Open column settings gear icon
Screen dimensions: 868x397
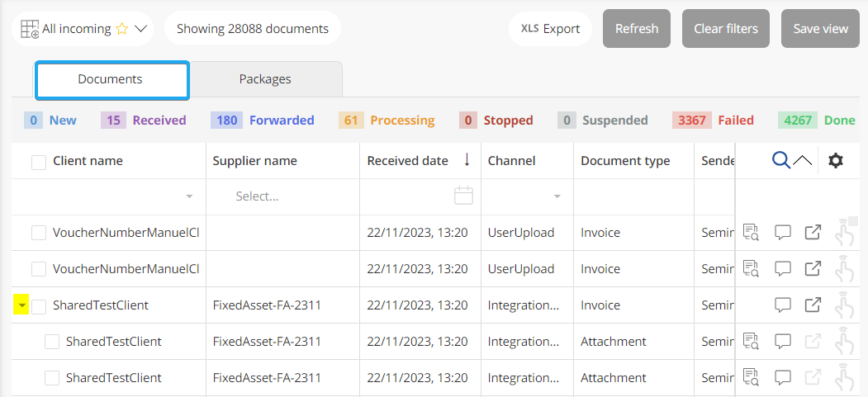(x=836, y=160)
